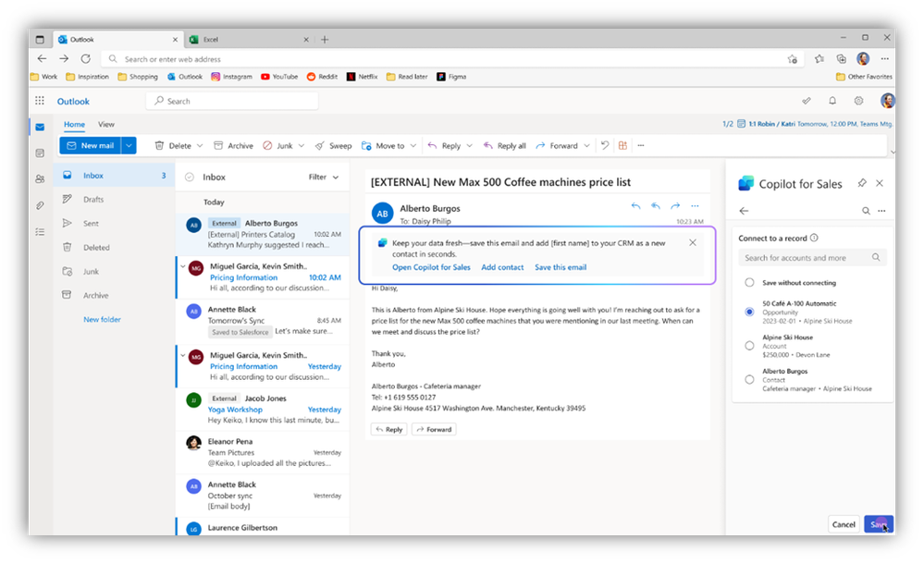Open Calendar in the left rail
Image resolution: width=924 pixels, height=564 pixels.
(40, 153)
